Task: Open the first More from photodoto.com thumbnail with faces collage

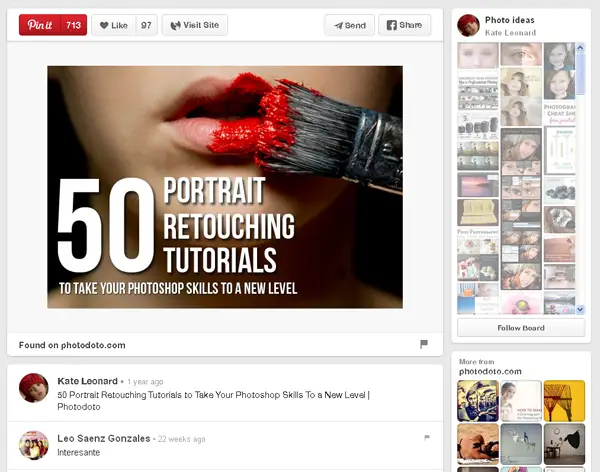Action: (478, 401)
